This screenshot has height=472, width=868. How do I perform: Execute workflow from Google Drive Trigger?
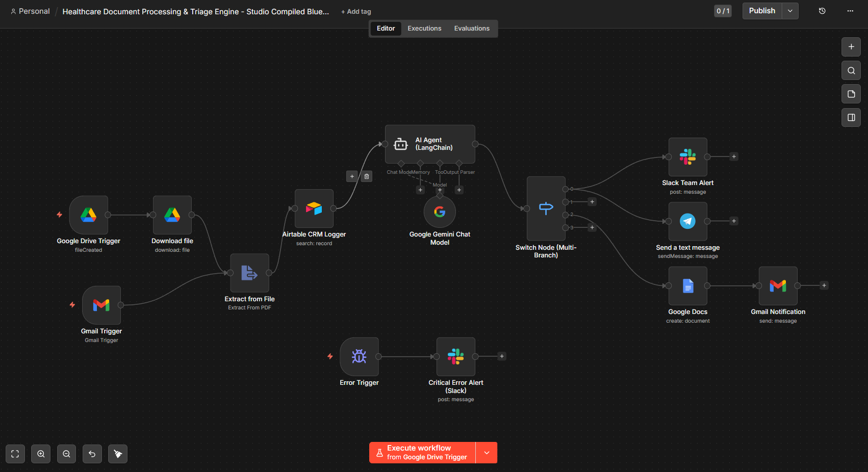point(422,453)
